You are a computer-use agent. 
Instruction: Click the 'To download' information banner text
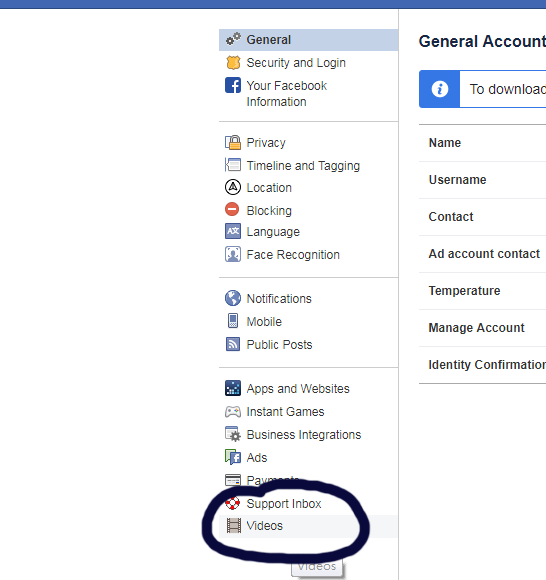pos(508,89)
